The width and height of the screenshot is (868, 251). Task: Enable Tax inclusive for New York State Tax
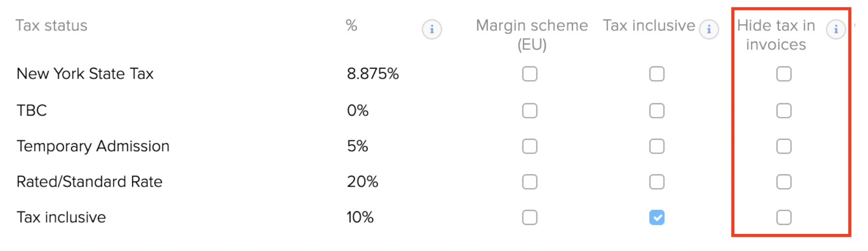[657, 74]
